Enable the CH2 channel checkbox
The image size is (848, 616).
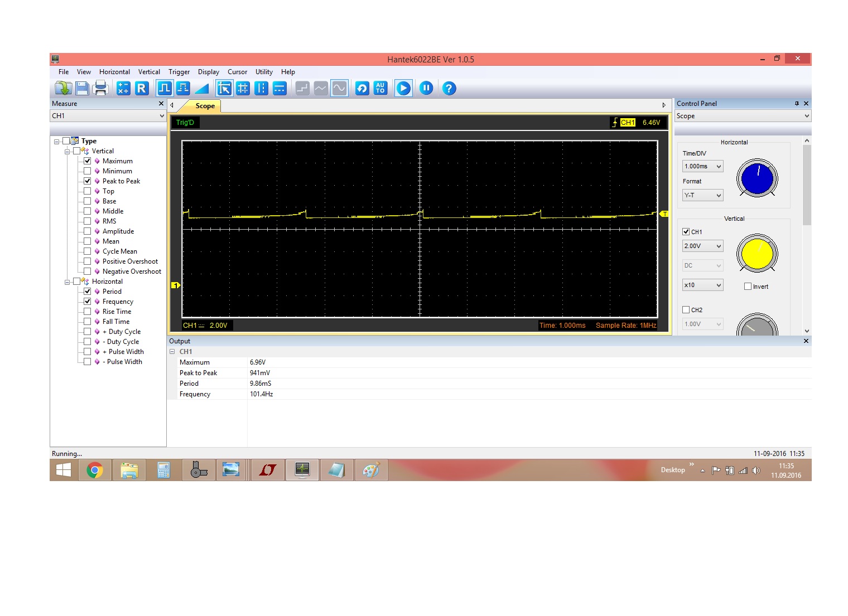pos(686,310)
